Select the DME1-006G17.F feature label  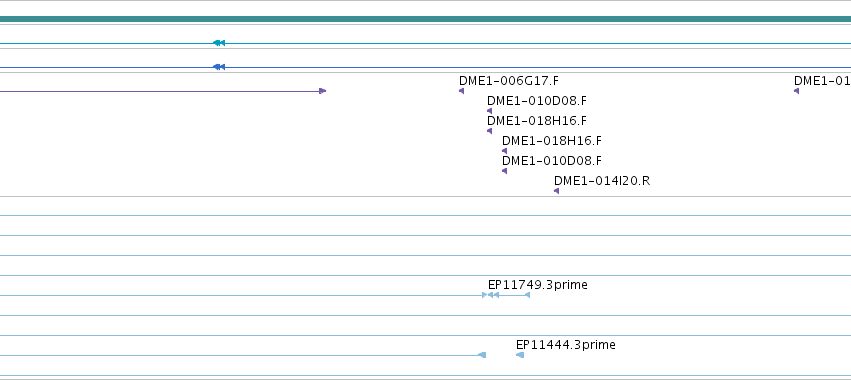coord(509,81)
